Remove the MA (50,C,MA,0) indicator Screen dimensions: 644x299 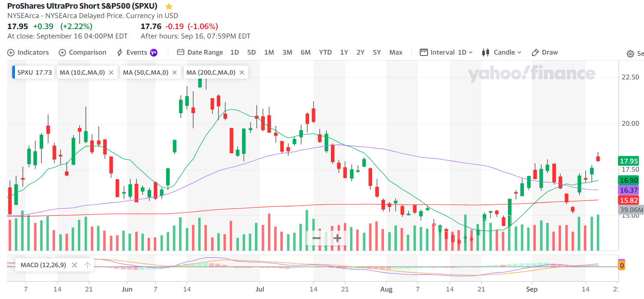[175, 73]
